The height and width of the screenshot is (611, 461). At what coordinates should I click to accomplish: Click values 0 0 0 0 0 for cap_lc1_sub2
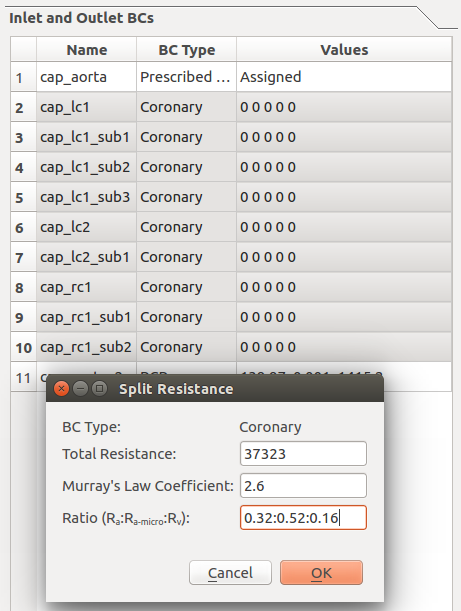tap(344, 167)
